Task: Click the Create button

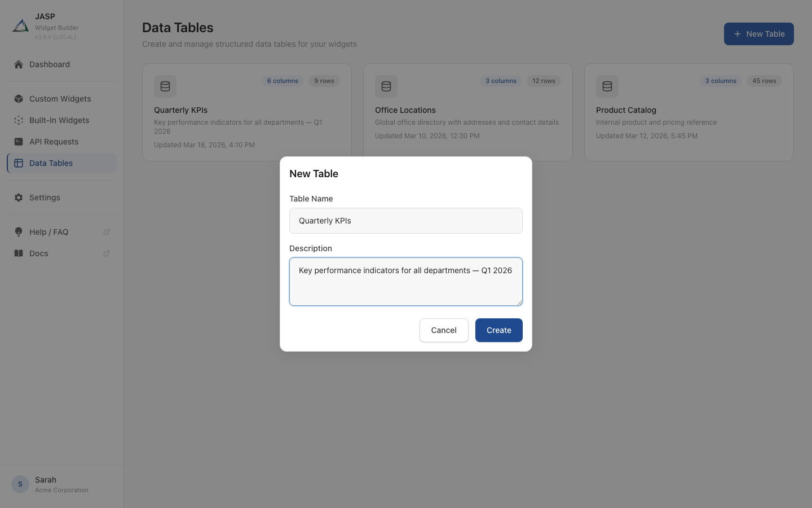Action: pyautogui.click(x=498, y=330)
